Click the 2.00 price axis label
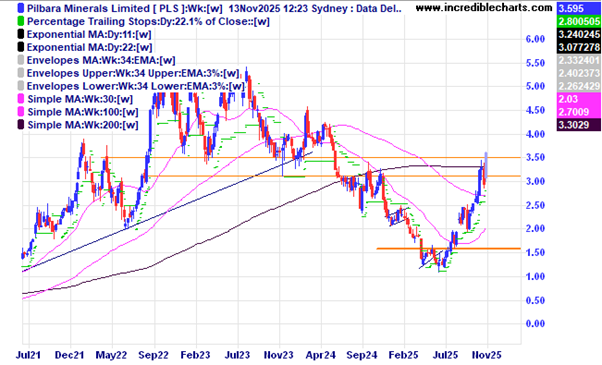Screen dimensions: 602x365 tap(535, 228)
